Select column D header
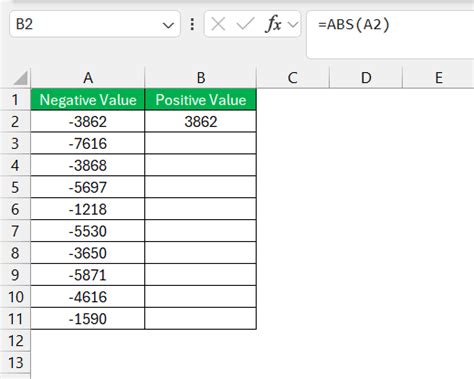Screen dimensions: 474x379 [366, 78]
